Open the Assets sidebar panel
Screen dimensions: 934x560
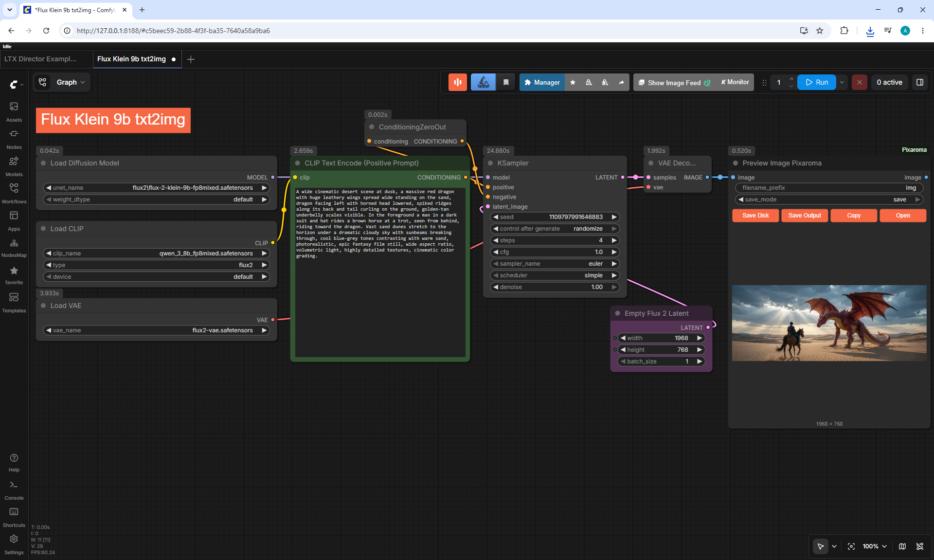pos(14,111)
